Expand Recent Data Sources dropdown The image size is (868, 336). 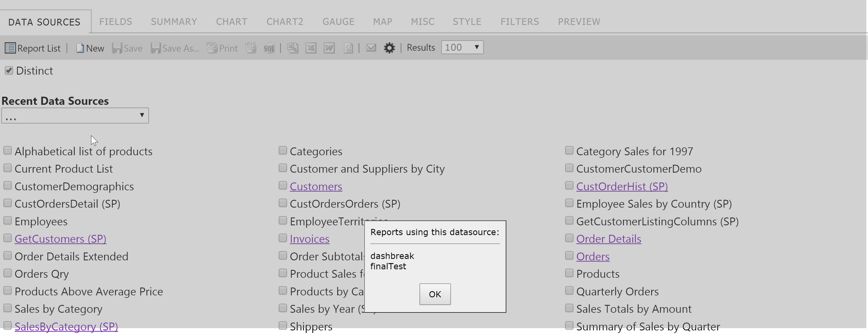75,115
